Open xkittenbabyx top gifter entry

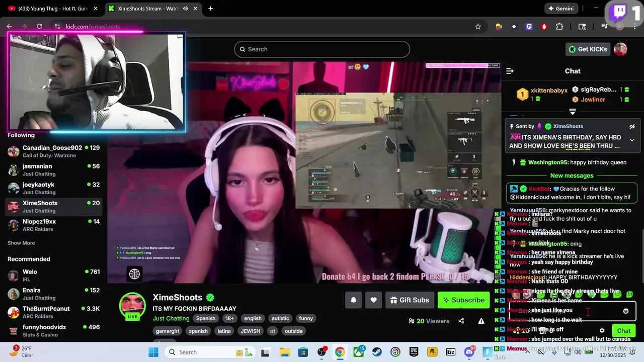click(542, 94)
